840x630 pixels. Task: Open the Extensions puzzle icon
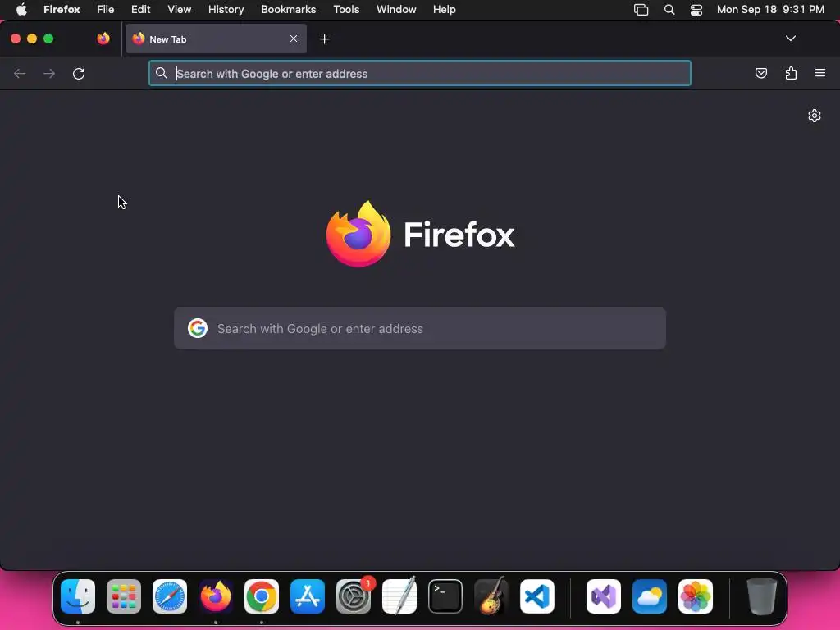pos(791,73)
